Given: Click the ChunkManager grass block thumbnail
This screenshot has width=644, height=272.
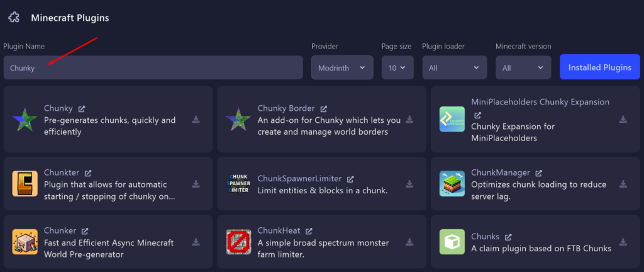Looking at the screenshot, I should pos(452,183).
